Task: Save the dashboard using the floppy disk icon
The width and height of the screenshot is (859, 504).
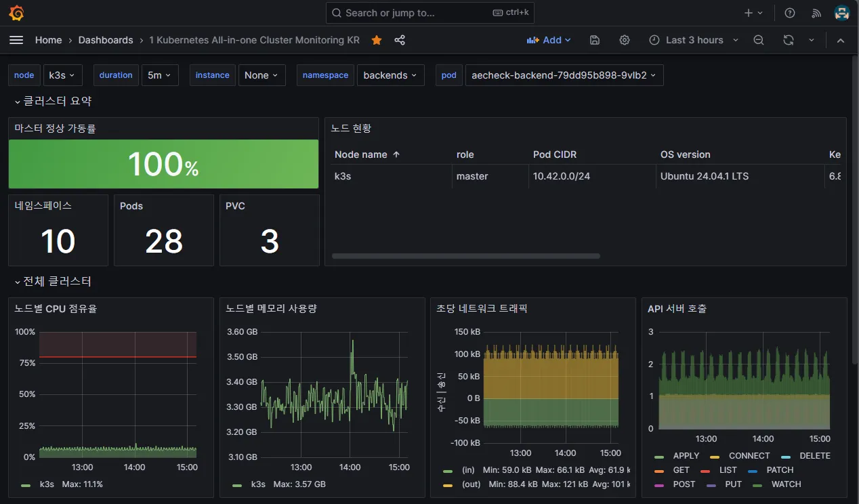Action: click(x=594, y=40)
